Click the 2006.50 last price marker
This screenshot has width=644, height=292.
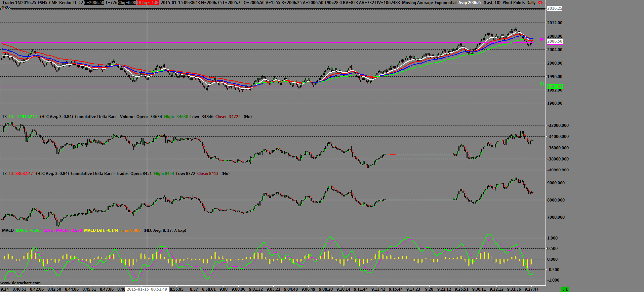555,41
